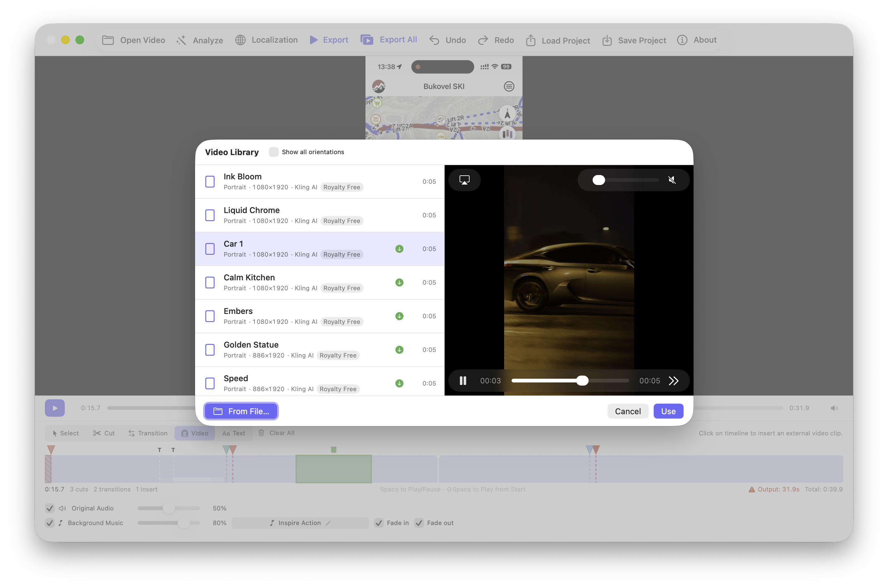Click the compass arrow on map preview
888x588 pixels.
(507, 114)
